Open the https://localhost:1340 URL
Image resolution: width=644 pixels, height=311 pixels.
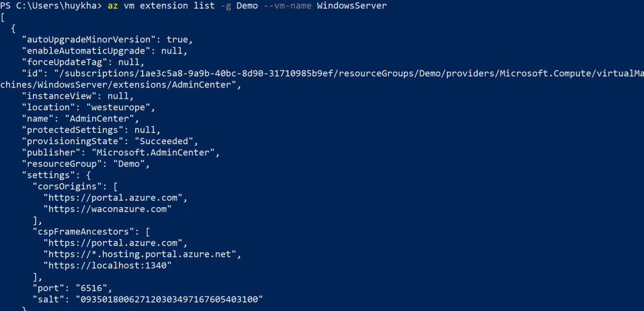pos(108,266)
